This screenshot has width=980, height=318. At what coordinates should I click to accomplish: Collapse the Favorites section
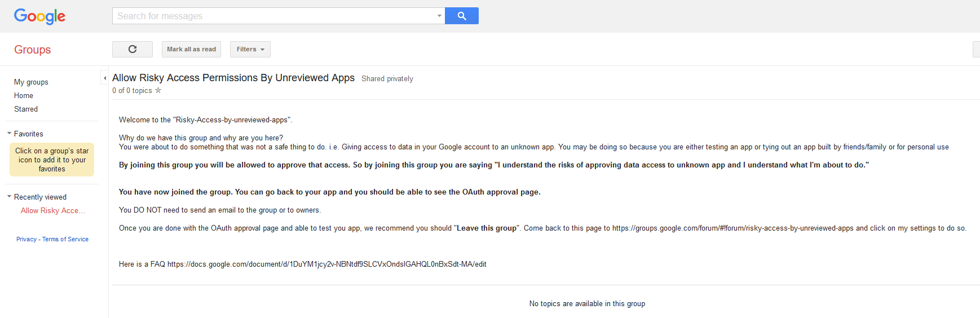click(x=9, y=134)
